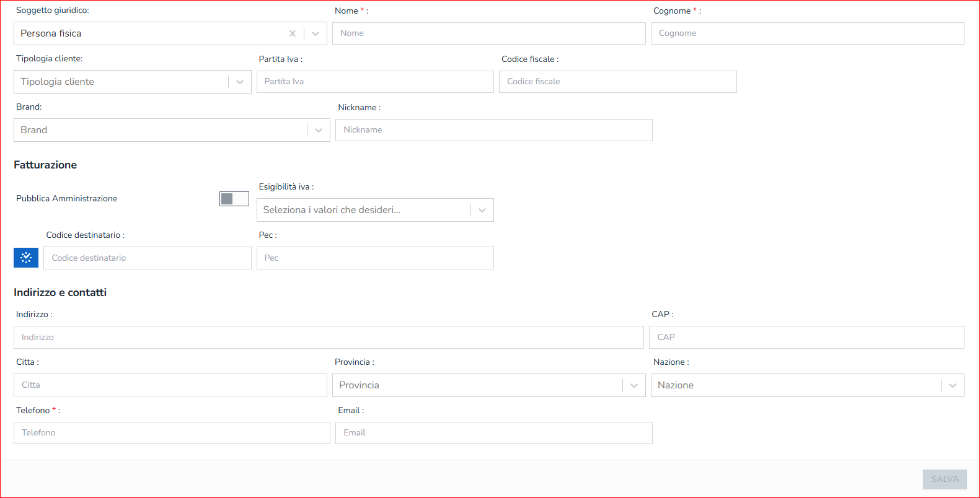Click the Partita Iva field
Screen dimensions: 980x498
coord(375,82)
